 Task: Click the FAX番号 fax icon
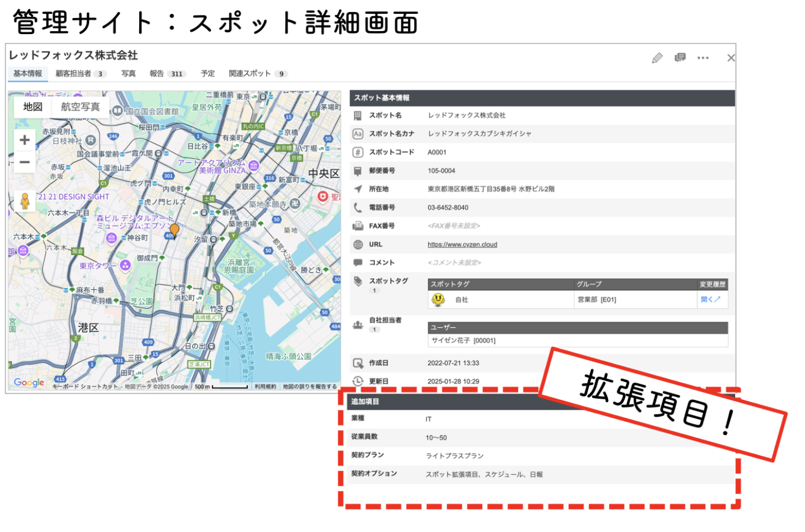pos(358,226)
